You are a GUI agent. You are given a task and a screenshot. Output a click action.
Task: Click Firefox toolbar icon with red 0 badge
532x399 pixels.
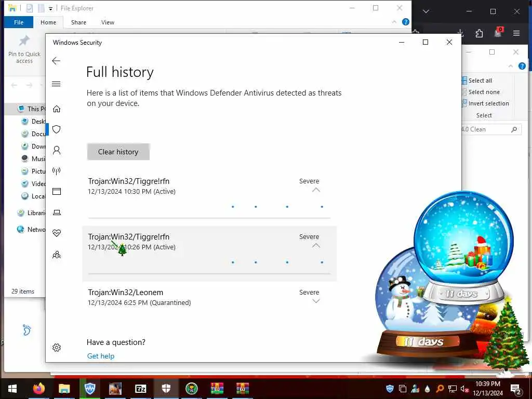coord(498,32)
